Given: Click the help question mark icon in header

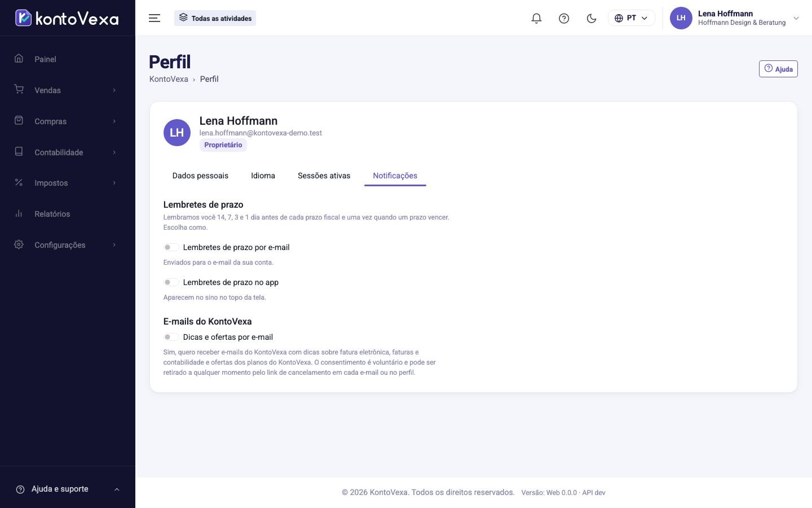Looking at the screenshot, I should 564,18.
